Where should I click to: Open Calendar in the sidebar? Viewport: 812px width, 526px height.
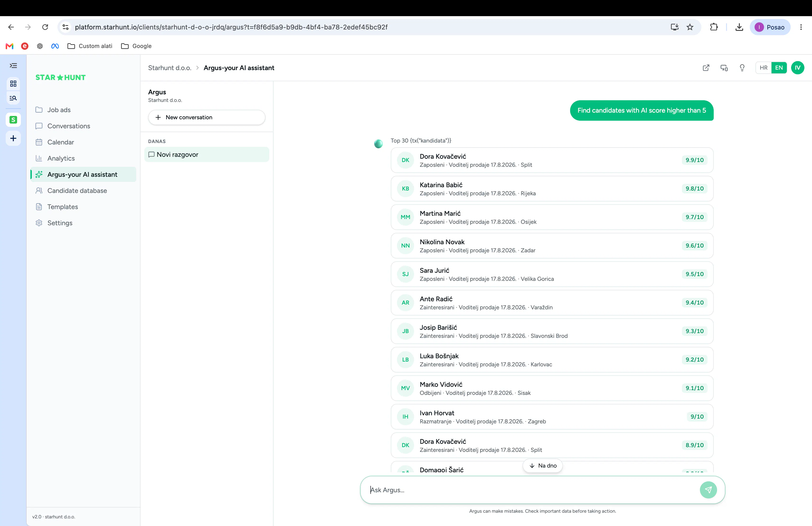84,142
